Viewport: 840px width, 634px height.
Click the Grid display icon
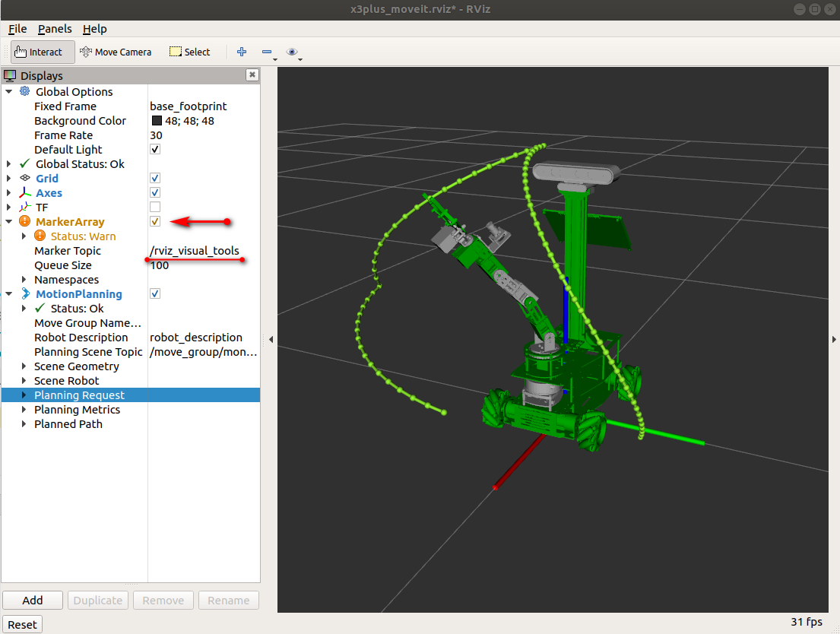pyautogui.click(x=24, y=178)
